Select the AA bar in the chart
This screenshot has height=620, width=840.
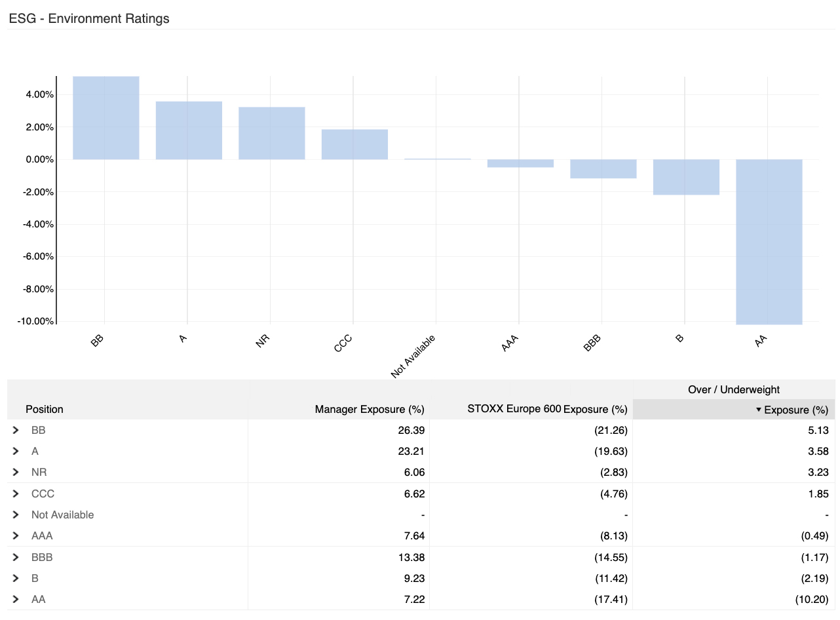pyautogui.click(x=769, y=242)
